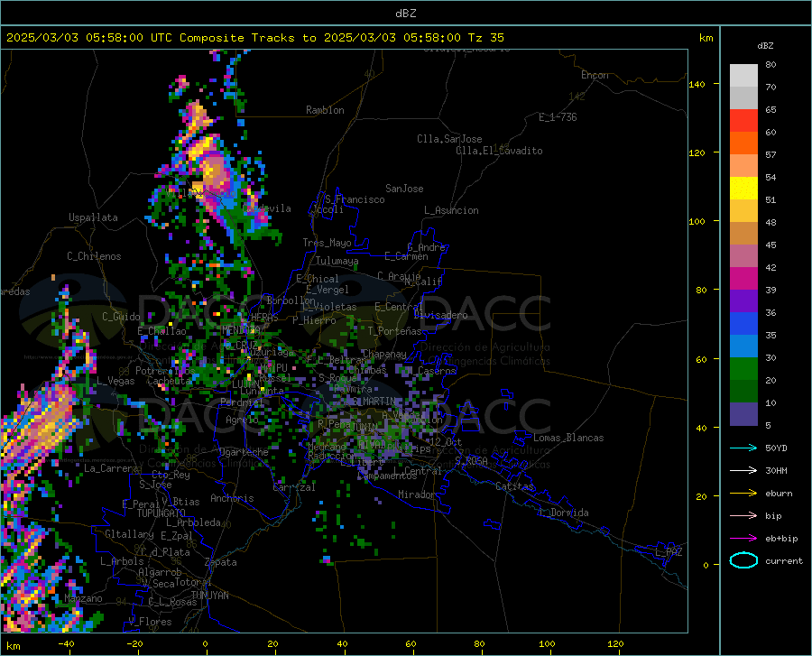Click the 'C_Chilenos' map label

94,256
